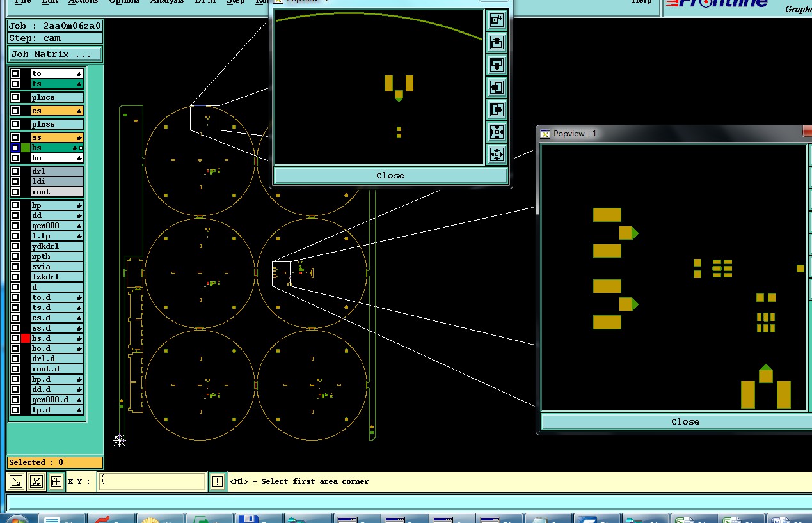
Task: Toggle the bs layer blue checkbox
Action: click(15, 148)
